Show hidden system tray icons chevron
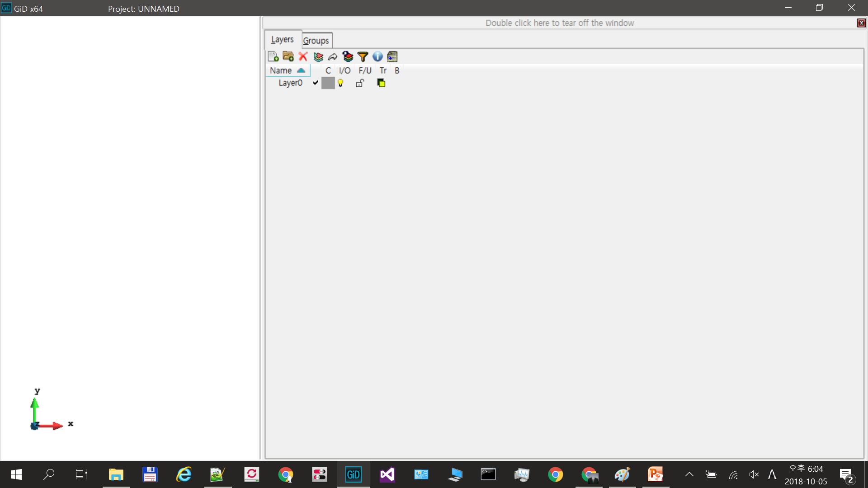868x488 pixels. pos(689,474)
